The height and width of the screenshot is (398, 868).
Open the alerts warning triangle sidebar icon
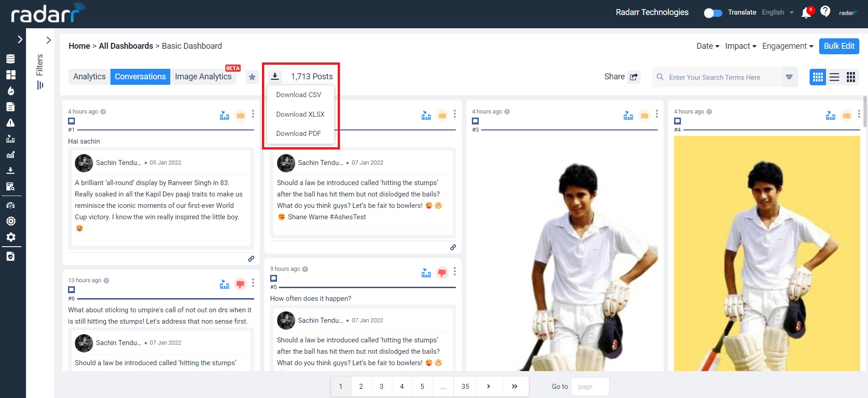click(x=10, y=123)
